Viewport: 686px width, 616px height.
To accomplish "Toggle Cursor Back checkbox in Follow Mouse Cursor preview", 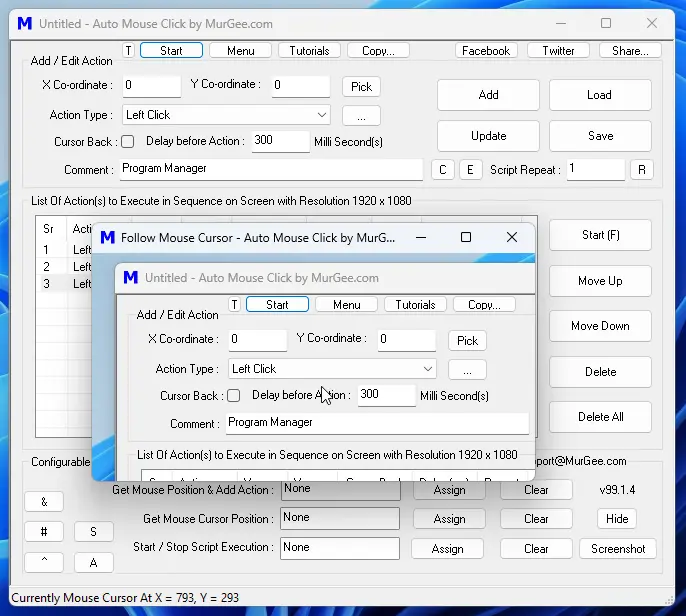I will pyautogui.click(x=234, y=396).
